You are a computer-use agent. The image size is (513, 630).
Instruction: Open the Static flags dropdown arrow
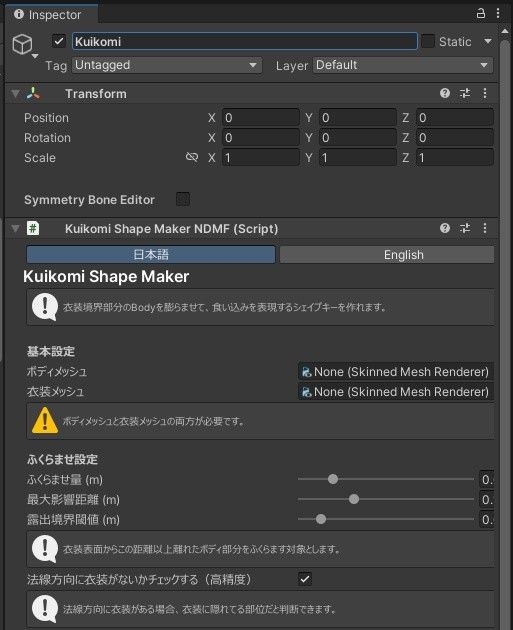click(488, 41)
